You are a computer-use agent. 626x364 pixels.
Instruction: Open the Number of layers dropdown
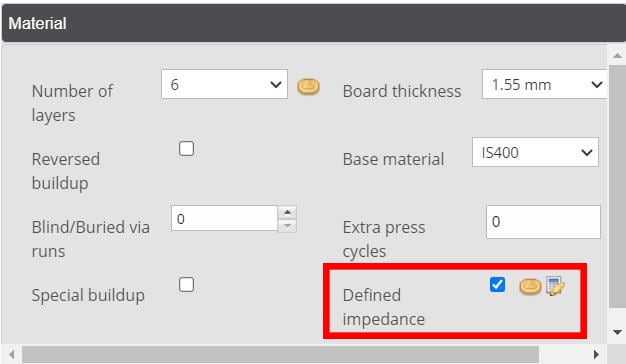[x=224, y=84]
